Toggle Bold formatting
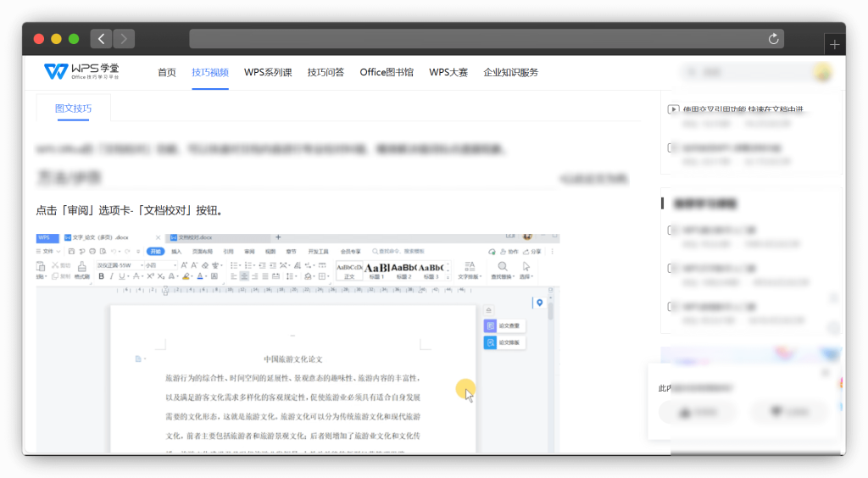Image resolution: width=868 pixels, height=478 pixels. [x=102, y=276]
